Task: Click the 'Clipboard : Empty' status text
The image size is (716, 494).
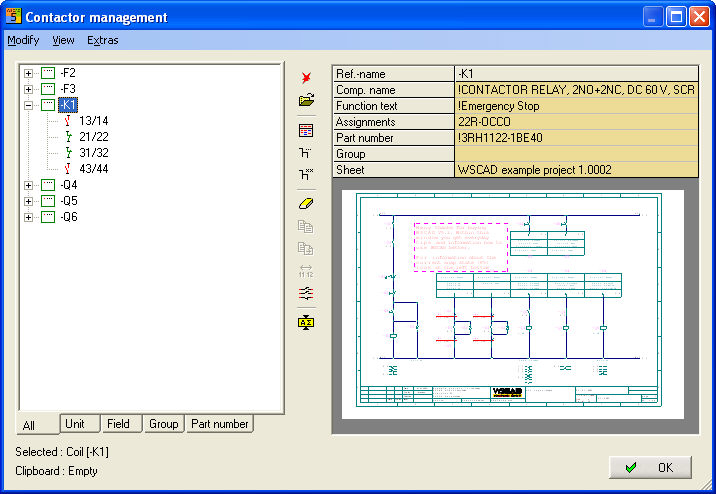Action: pos(56,471)
